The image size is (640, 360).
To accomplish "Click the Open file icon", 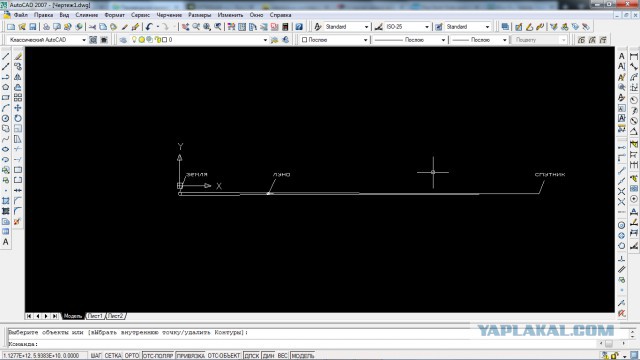I will (22, 27).
